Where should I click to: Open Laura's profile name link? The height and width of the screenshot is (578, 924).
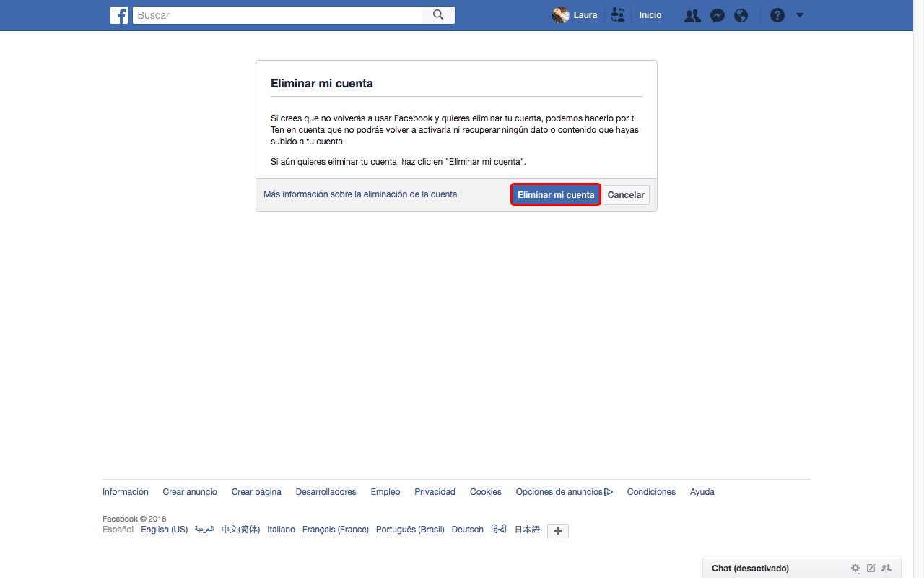[585, 15]
